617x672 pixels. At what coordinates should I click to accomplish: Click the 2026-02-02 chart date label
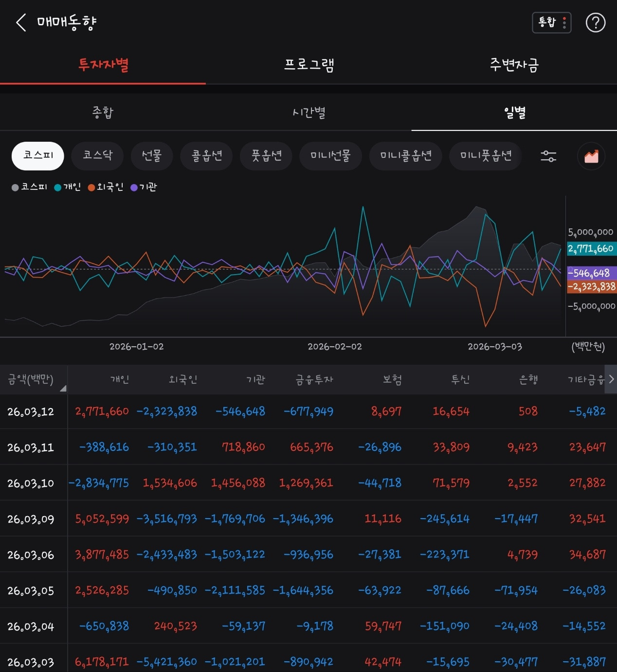pyautogui.click(x=335, y=347)
